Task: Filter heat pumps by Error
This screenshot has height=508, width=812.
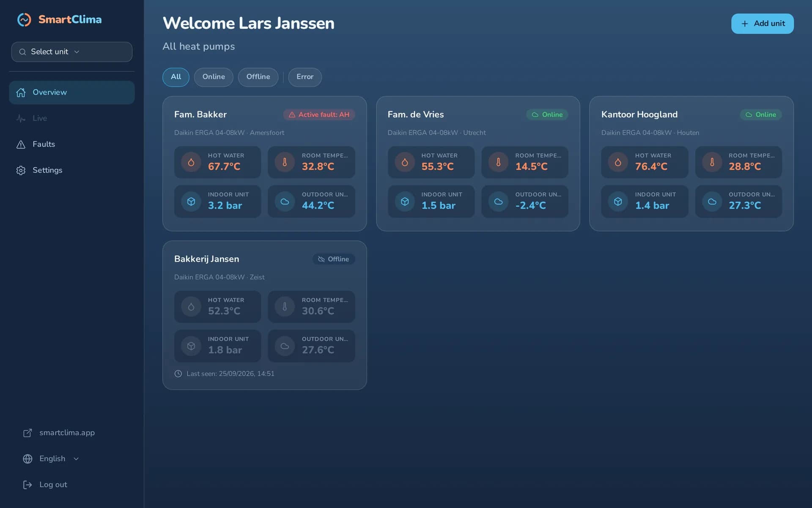Action: pos(305,77)
